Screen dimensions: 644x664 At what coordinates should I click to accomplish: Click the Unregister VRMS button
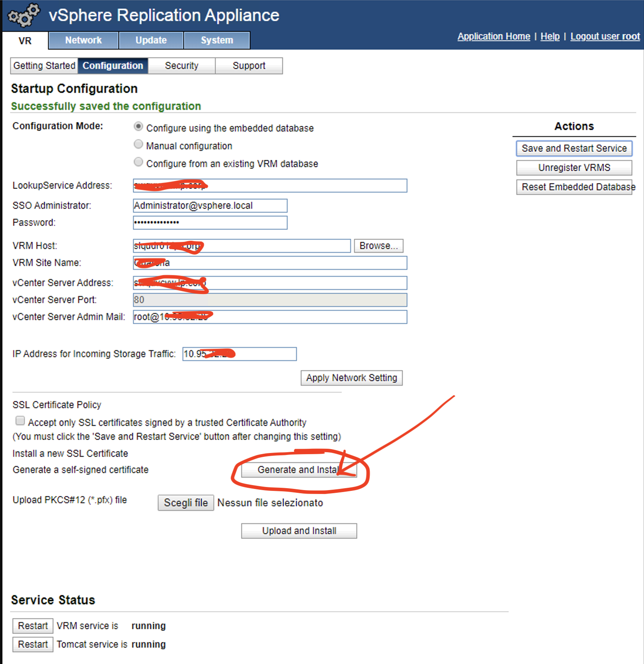coord(574,168)
